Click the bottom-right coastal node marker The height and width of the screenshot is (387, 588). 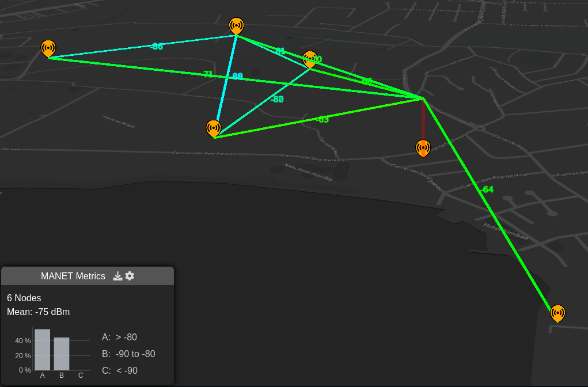558,313
